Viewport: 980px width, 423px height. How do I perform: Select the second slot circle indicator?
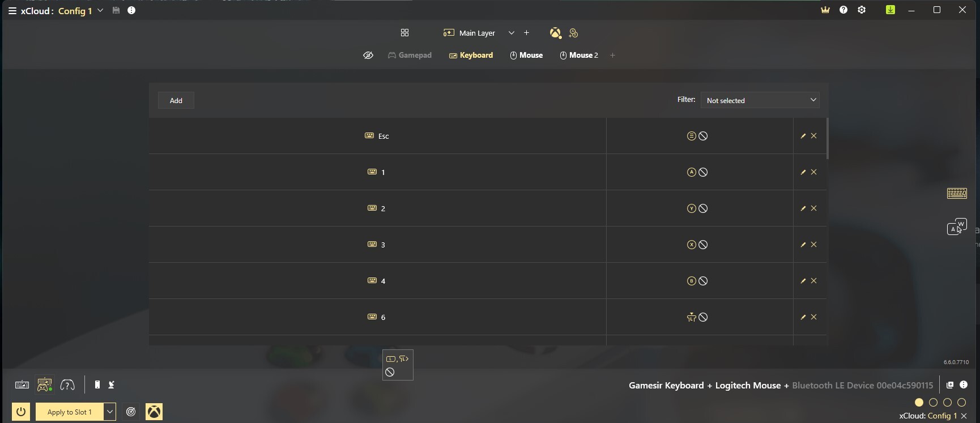click(933, 403)
